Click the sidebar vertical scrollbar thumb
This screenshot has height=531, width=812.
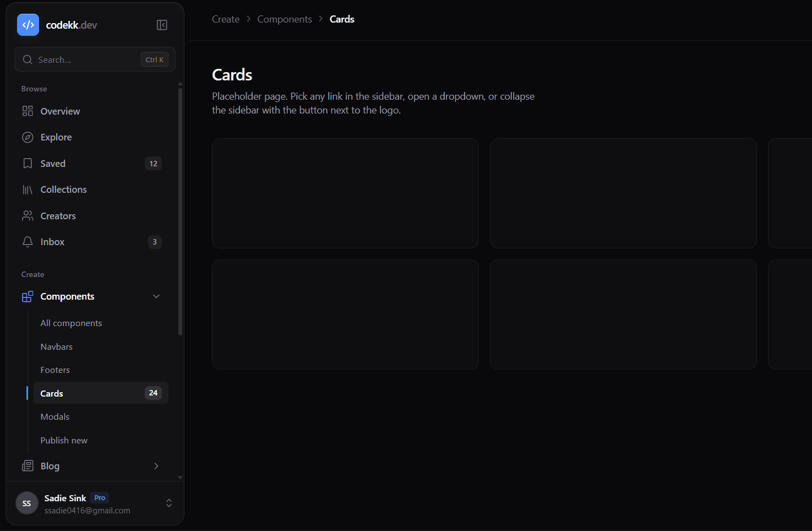(180, 212)
